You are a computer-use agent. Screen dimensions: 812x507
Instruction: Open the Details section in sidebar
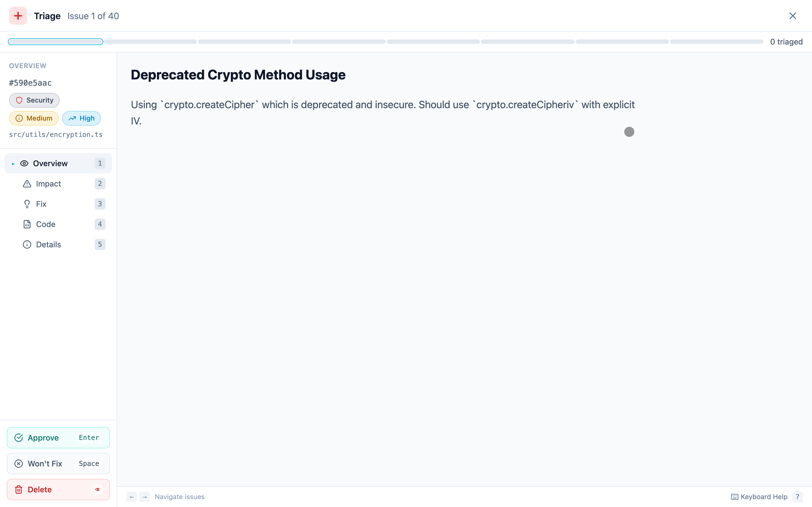coord(49,244)
